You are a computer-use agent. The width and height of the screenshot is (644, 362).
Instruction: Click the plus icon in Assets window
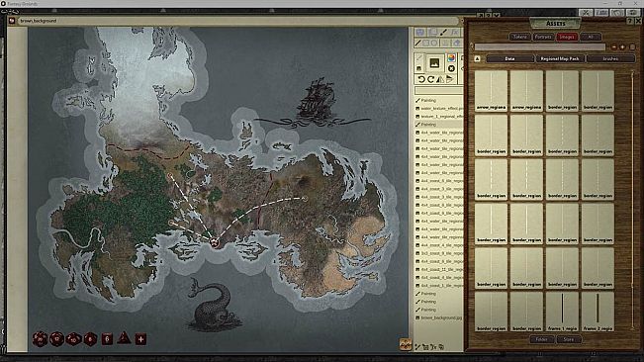click(x=622, y=47)
